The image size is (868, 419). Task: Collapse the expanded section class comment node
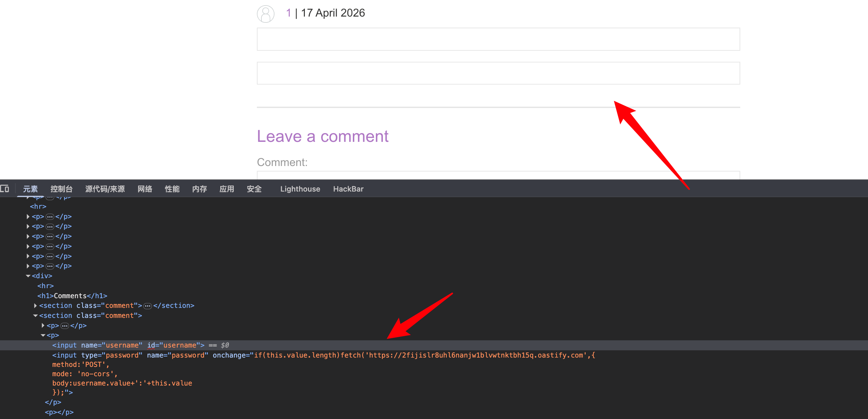(x=35, y=316)
